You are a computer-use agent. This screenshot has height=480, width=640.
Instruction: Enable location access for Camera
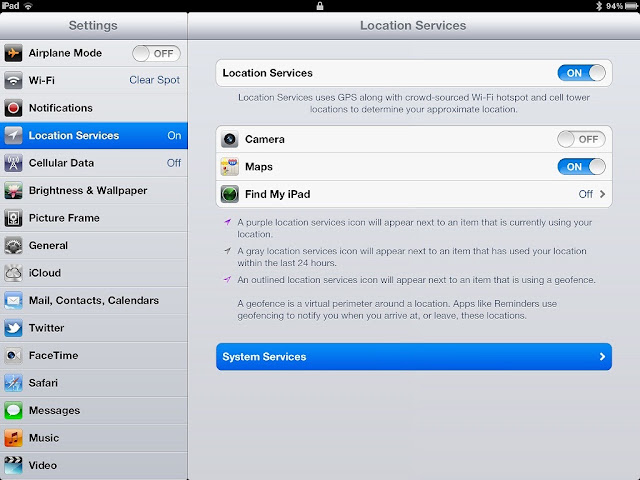(x=581, y=139)
